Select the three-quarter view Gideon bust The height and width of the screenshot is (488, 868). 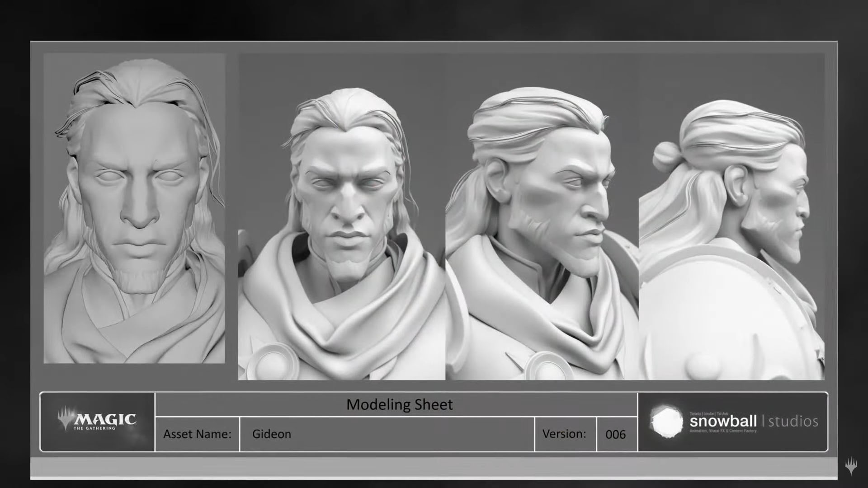point(542,217)
